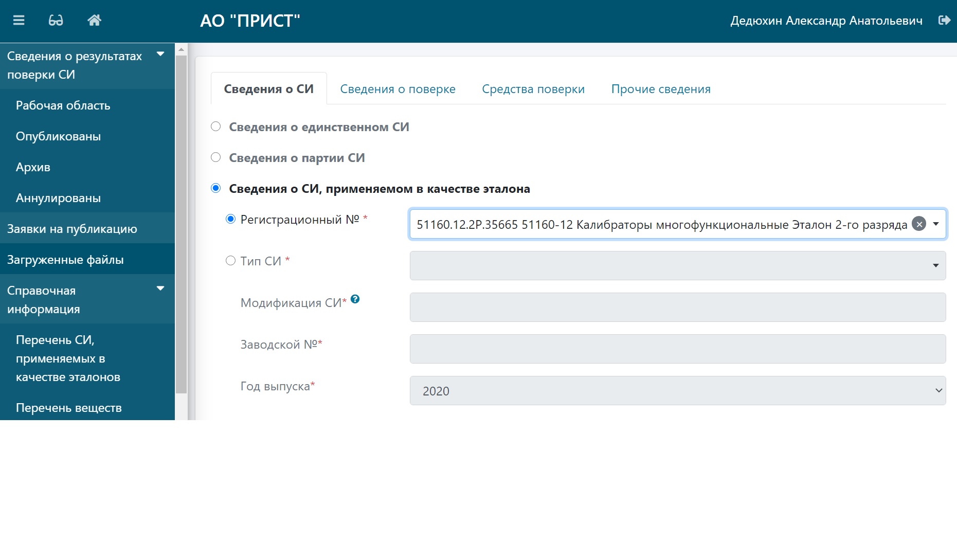Viewport: 957px width, 560px height.
Task: Collapse Сведения о результатах поверки СИ section
Action: click(160, 54)
